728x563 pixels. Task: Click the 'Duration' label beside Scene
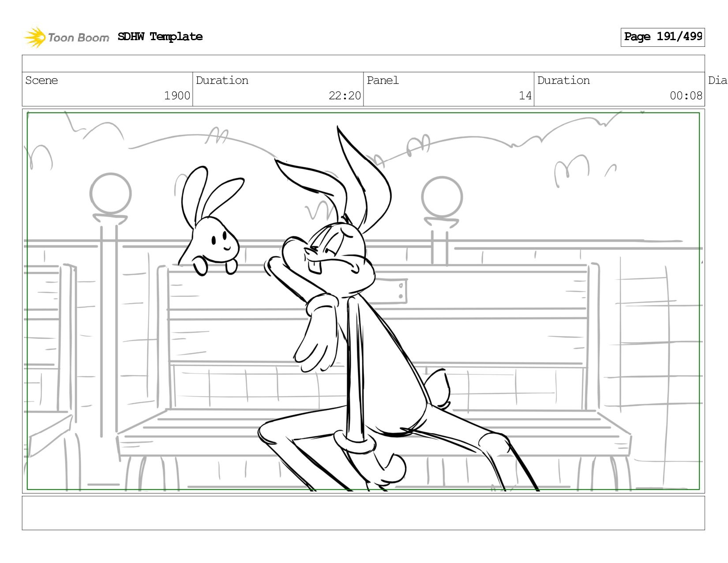(222, 80)
